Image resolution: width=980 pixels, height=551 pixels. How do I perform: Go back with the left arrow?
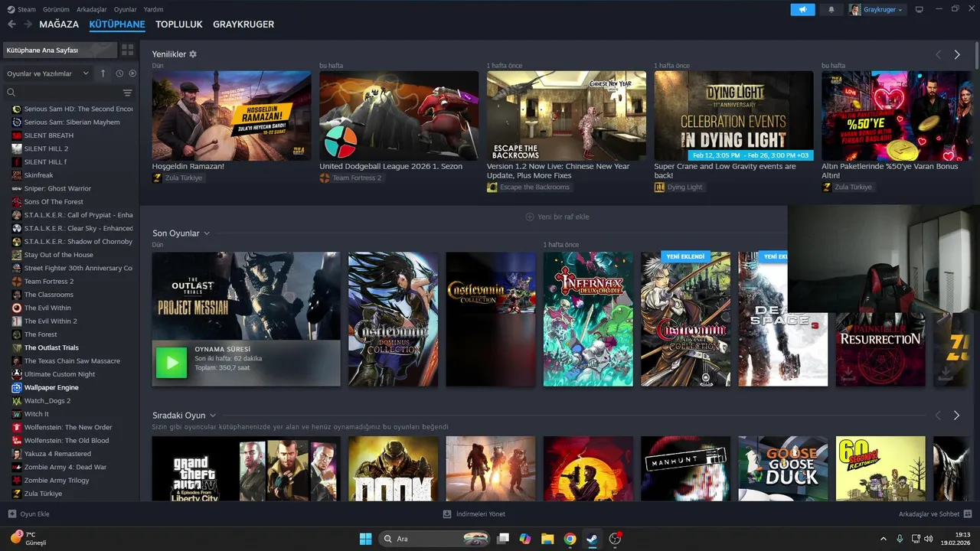point(11,24)
